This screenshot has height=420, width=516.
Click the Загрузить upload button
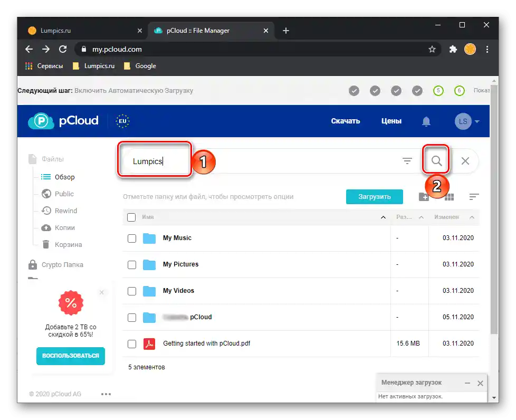coord(374,197)
